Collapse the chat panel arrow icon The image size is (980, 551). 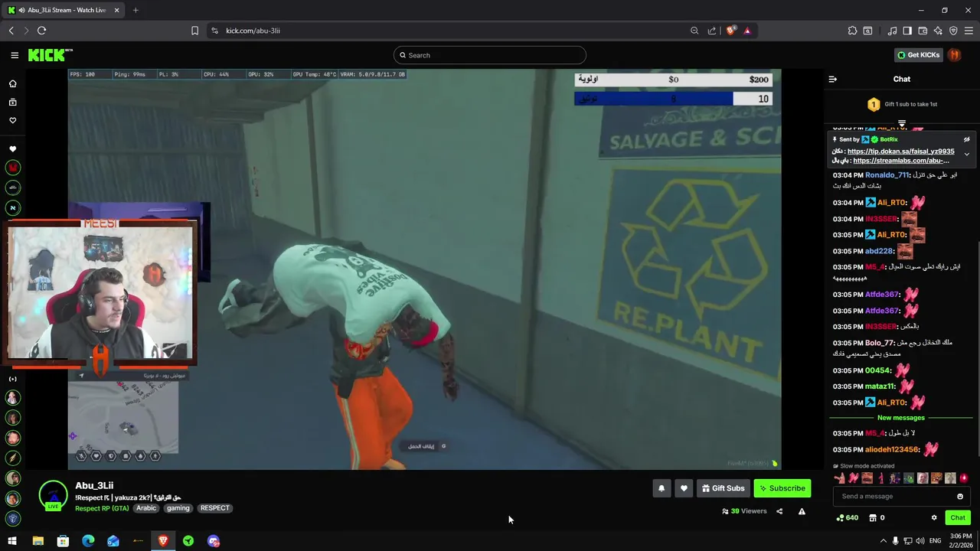click(833, 79)
